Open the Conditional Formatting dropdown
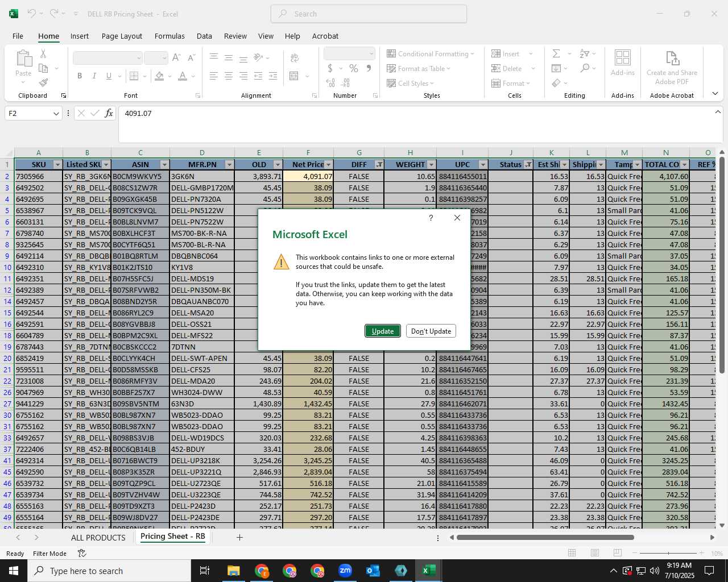 (x=431, y=53)
